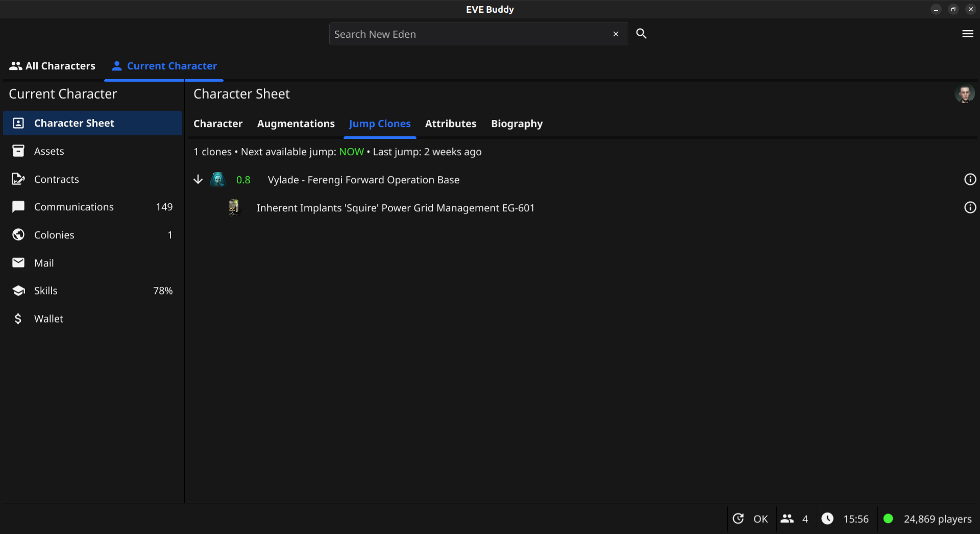This screenshot has height=534, width=980.
Task: Open the hamburger main menu
Action: tap(967, 34)
